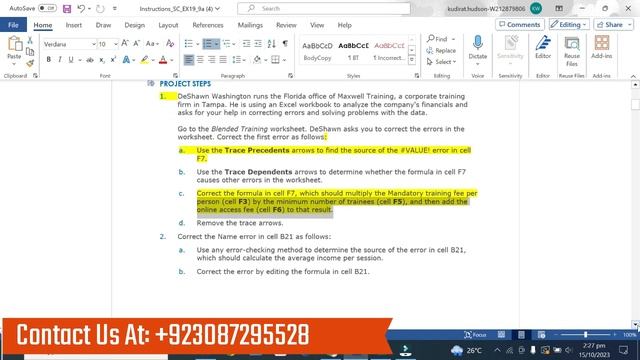The image size is (640, 360).
Task: Click the Editing mode button
Action: tap(569, 24)
